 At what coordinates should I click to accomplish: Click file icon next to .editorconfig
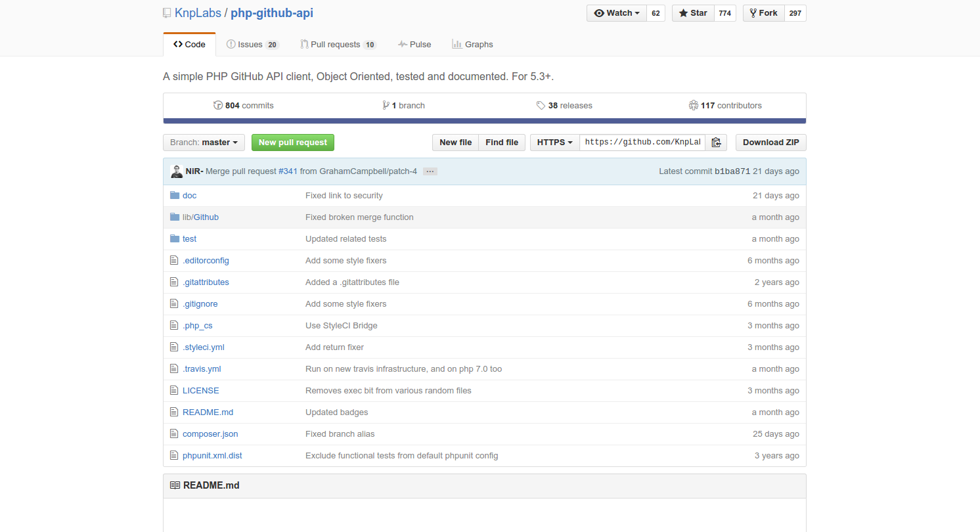(x=174, y=260)
